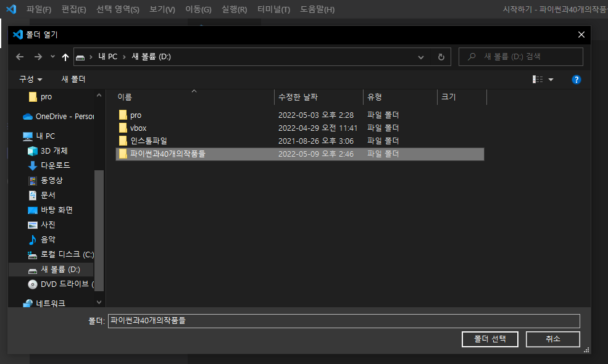Open the 실행(R) menu

[234, 9]
